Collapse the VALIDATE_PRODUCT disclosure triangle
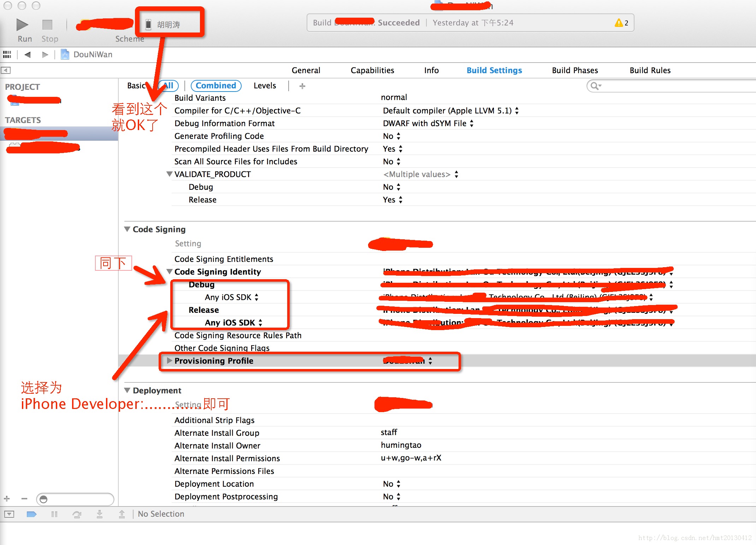The image size is (756, 545). 170,174
